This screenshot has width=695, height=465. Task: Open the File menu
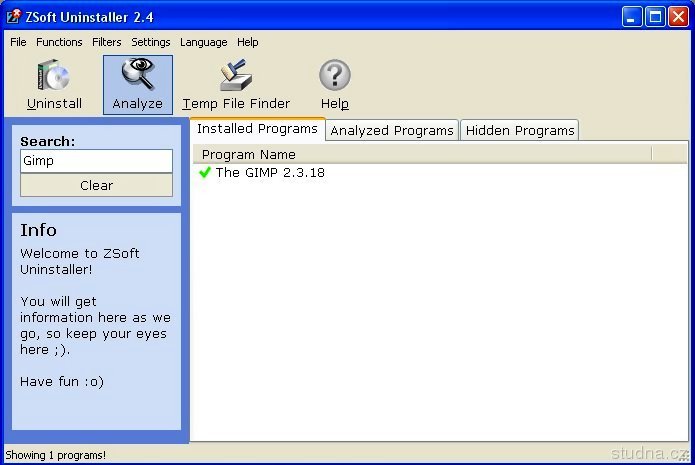point(18,42)
